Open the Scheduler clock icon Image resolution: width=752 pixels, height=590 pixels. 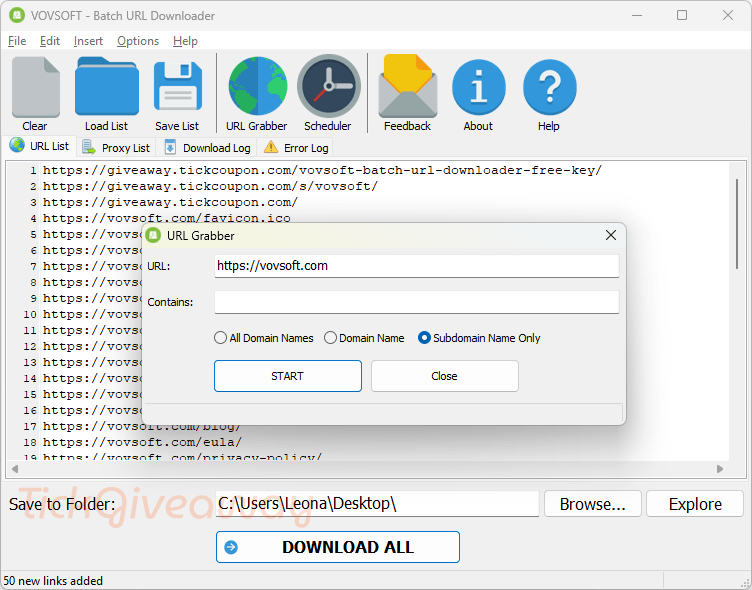329,86
